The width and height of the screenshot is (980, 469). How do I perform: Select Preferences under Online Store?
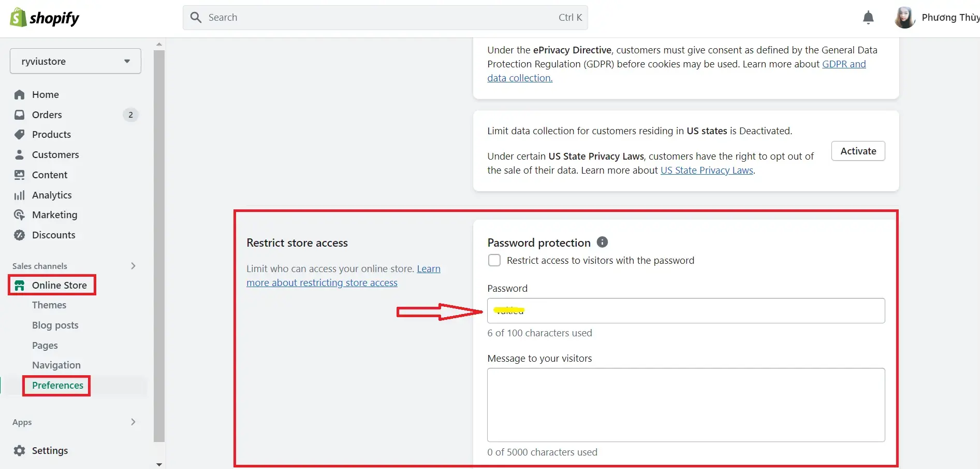pos(57,386)
